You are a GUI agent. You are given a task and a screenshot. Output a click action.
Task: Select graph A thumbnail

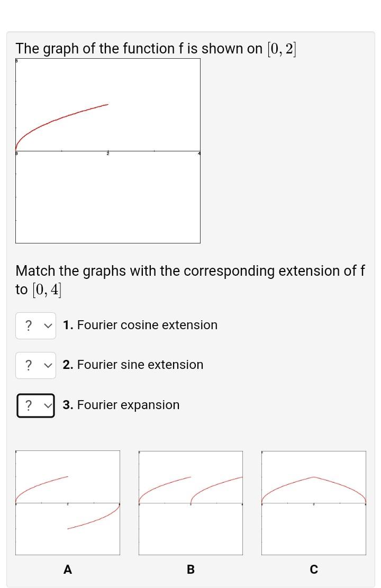[68, 502]
